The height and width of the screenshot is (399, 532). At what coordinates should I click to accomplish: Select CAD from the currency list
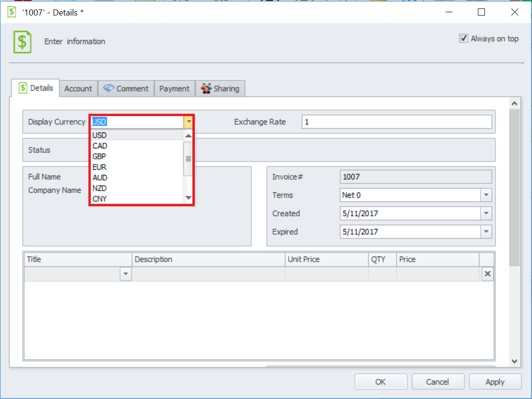pyautogui.click(x=100, y=146)
